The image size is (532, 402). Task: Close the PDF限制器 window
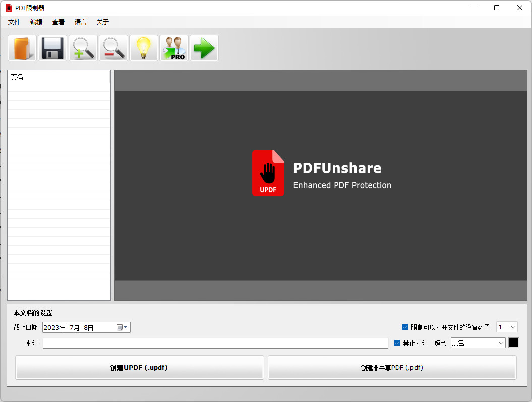[x=519, y=8]
